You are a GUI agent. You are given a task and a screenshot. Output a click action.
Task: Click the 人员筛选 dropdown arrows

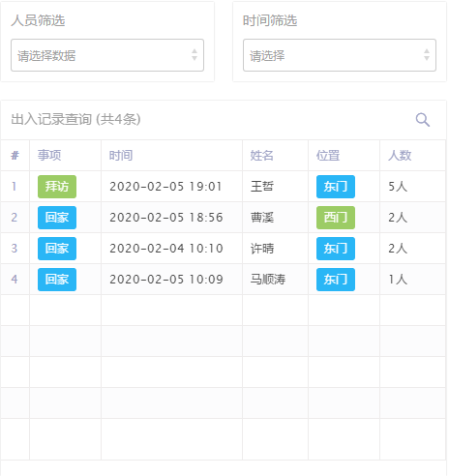click(x=195, y=55)
